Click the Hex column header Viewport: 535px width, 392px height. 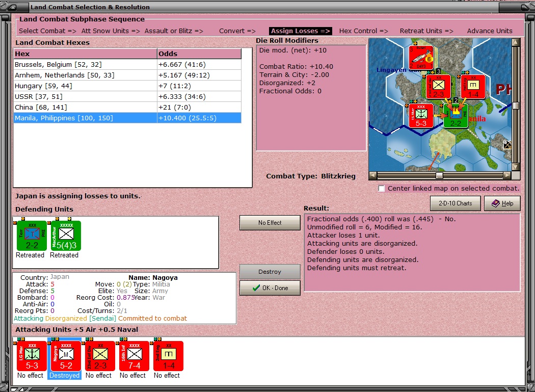point(85,54)
